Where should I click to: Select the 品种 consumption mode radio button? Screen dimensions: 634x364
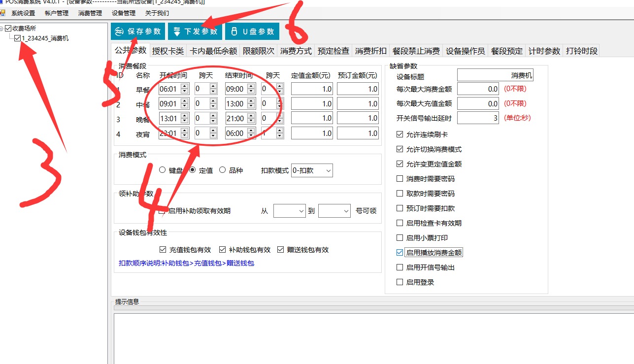click(x=223, y=170)
